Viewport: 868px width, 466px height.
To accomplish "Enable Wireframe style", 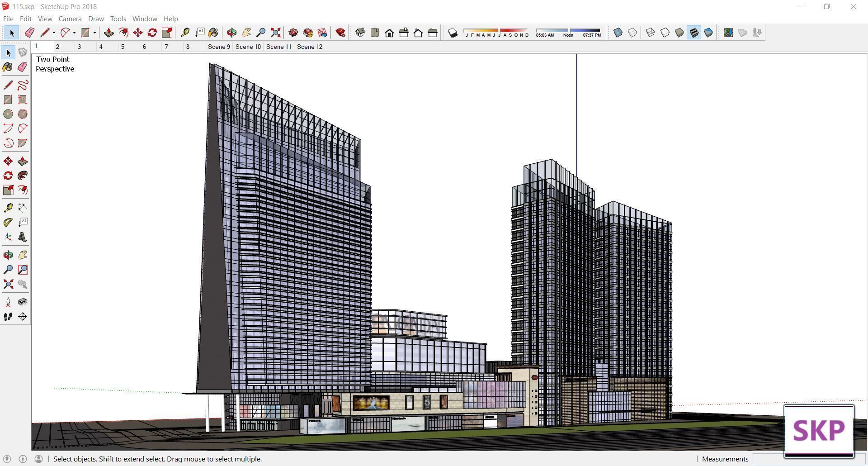I will click(650, 33).
